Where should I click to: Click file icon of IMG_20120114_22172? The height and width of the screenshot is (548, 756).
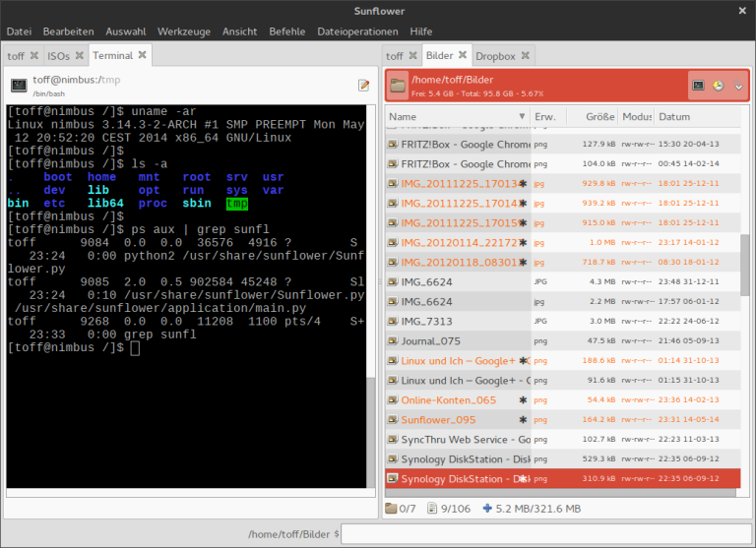[x=393, y=242]
